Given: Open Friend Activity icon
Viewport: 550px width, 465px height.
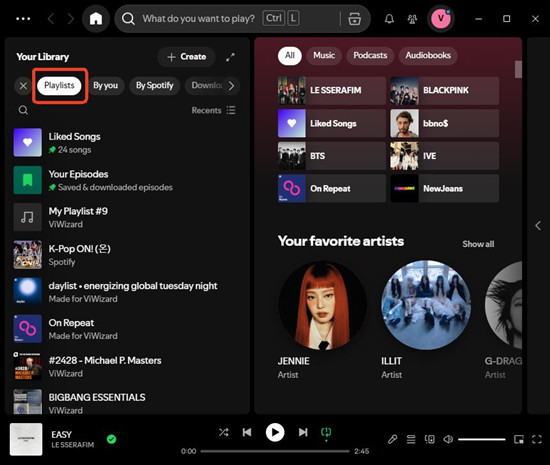Looking at the screenshot, I should (x=412, y=19).
